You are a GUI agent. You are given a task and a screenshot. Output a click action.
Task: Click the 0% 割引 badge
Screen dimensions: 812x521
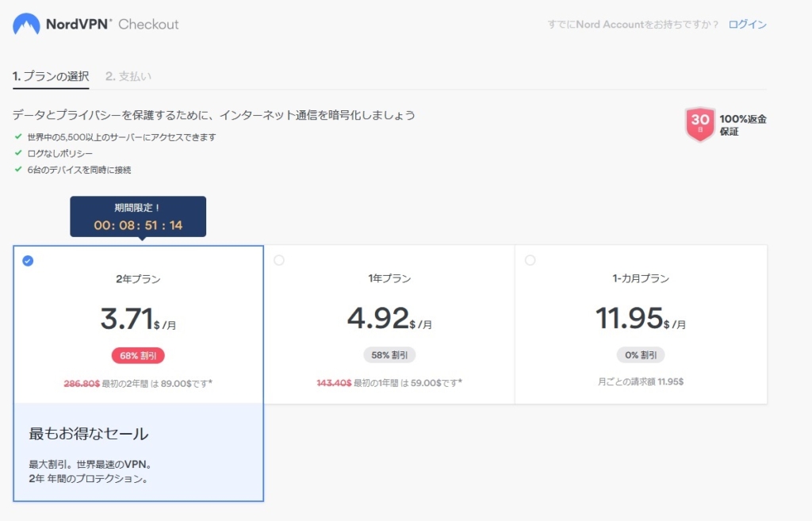[x=641, y=355]
